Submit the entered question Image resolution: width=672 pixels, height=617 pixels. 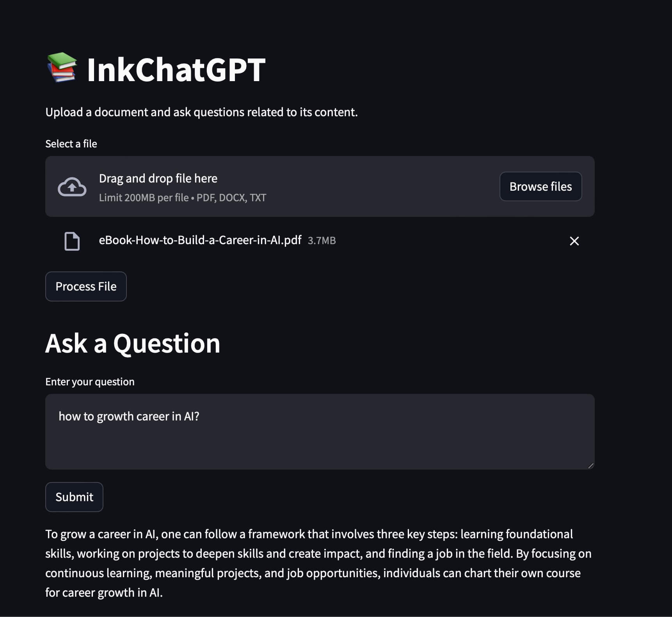point(74,497)
